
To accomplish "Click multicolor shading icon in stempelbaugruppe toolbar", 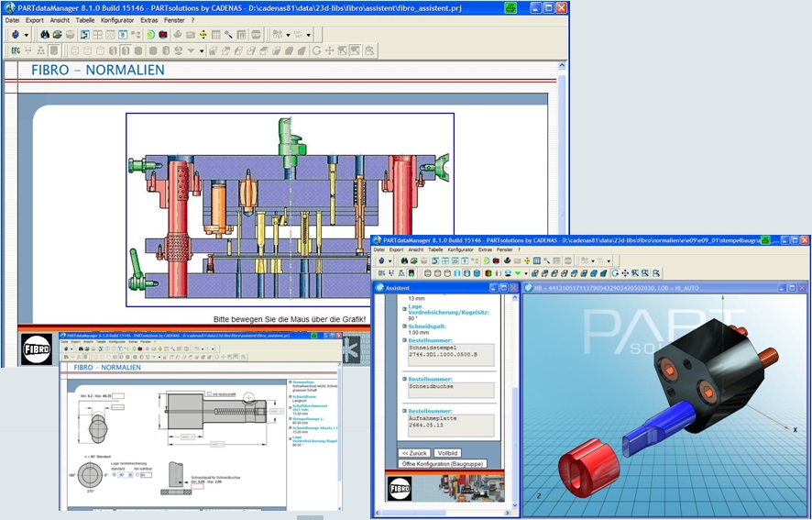I will (x=488, y=273).
